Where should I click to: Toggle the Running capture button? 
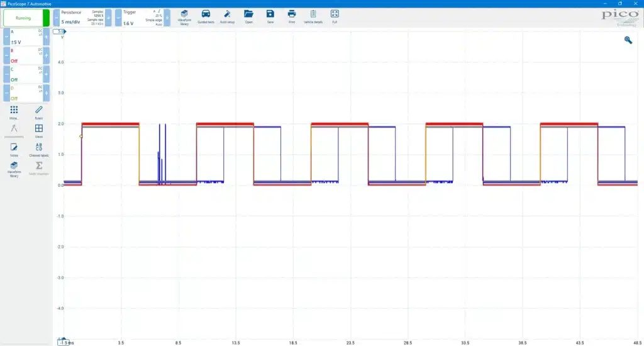26,18
